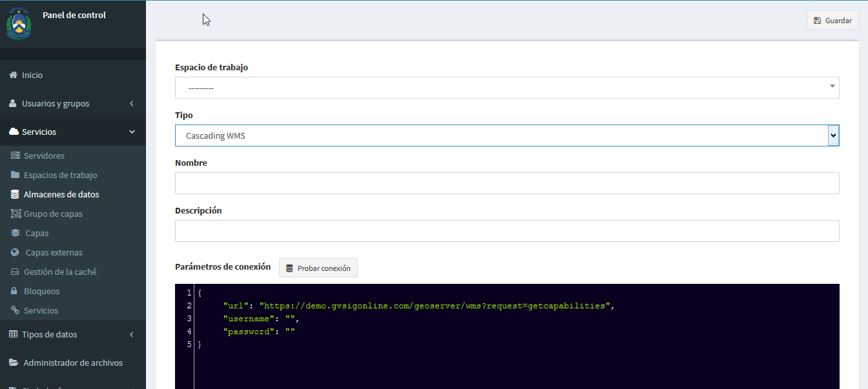Click the lock icon next to Bloqueos
868x389 pixels.
(x=15, y=292)
